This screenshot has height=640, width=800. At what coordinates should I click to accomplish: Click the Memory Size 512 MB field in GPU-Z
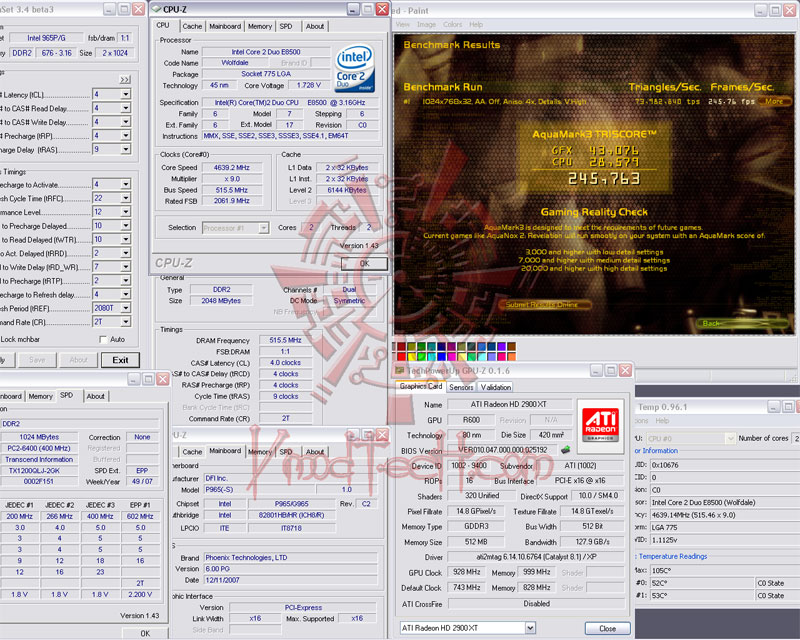[x=476, y=542]
